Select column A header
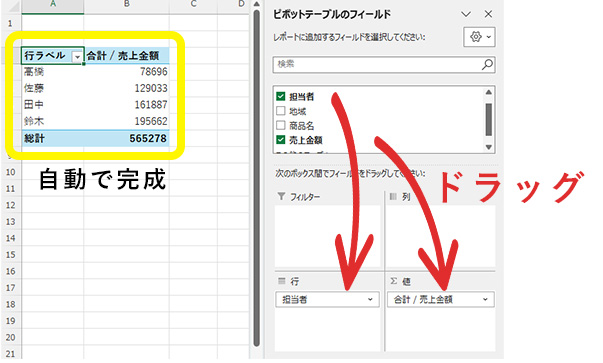 pos(53,5)
